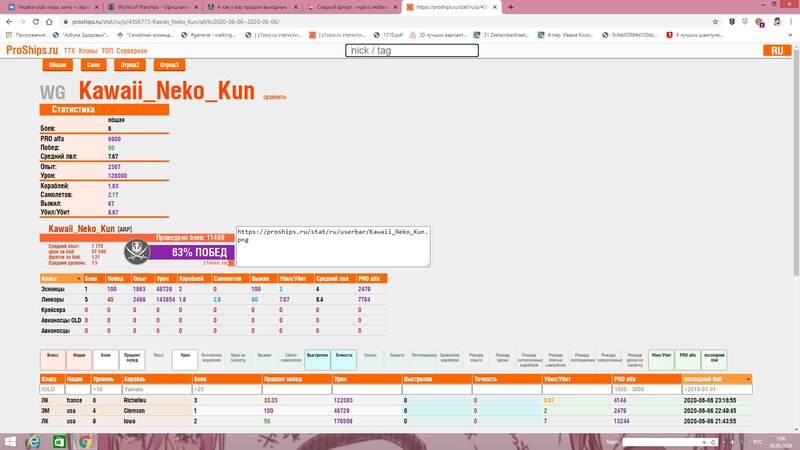
Task: Sort class table by Средний лвл header
Action: [334, 279]
